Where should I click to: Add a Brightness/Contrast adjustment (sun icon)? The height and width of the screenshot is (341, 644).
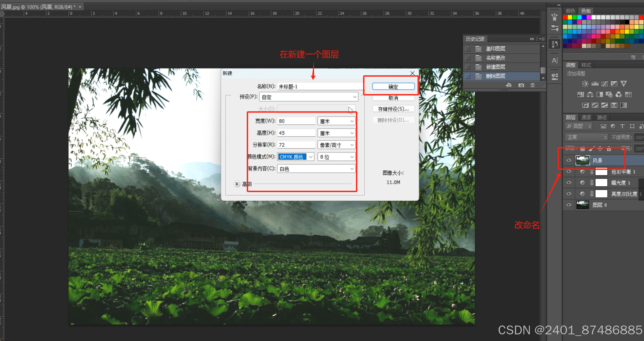(x=585, y=84)
